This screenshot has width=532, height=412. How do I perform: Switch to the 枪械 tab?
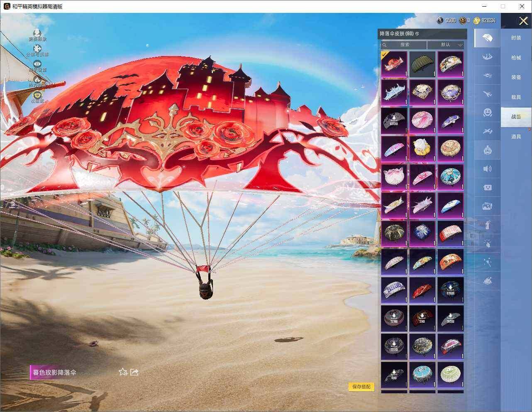coord(516,58)
